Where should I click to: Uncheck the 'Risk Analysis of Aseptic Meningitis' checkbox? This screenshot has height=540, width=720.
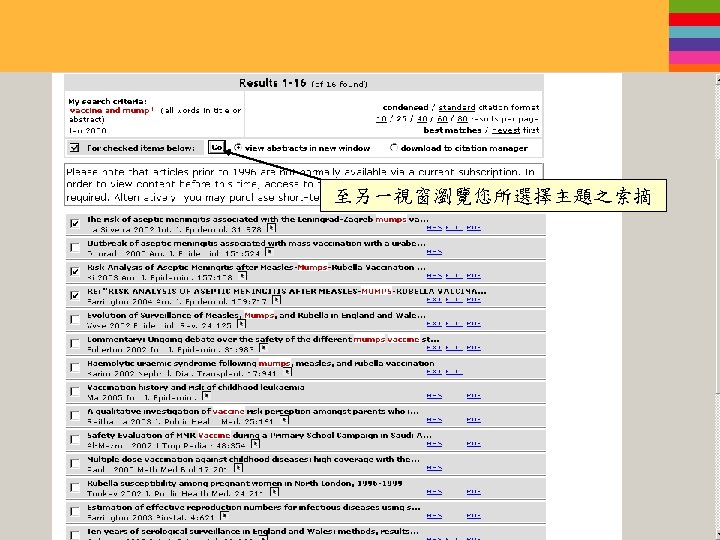[75, 271]
